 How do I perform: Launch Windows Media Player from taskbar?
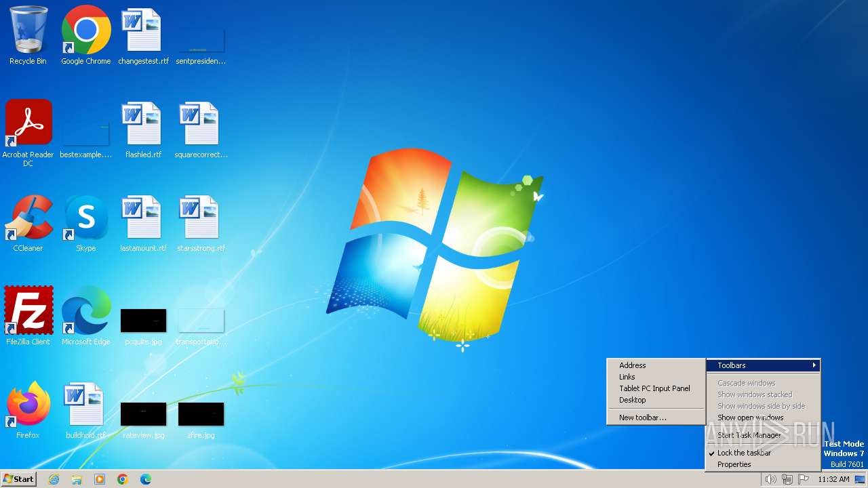pyautogui.click(x=100, y=479)
